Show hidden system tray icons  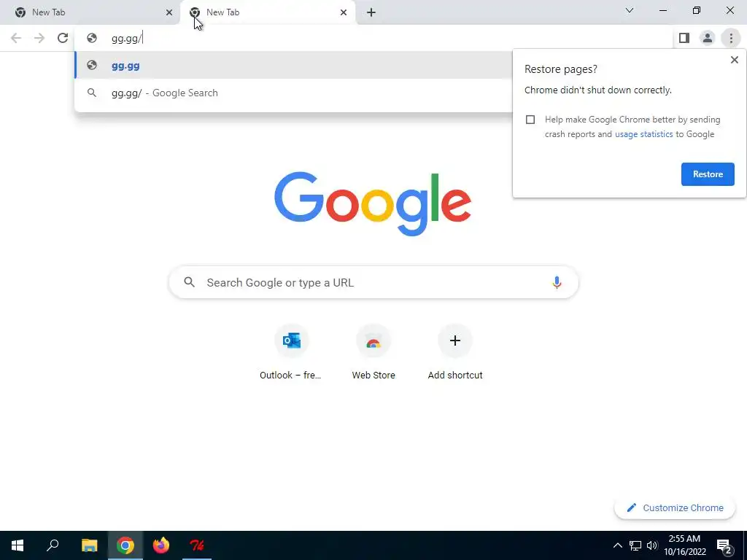tap(617, 545)
